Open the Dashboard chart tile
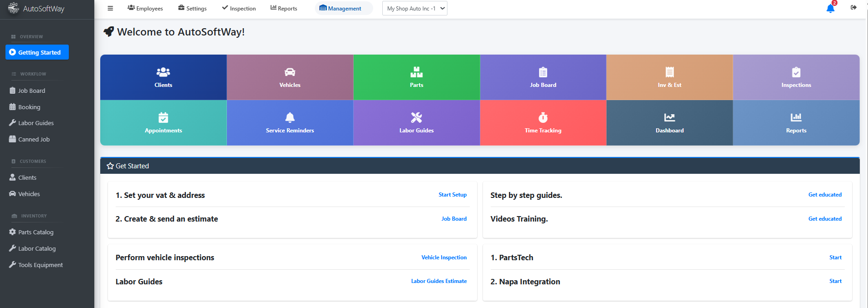 pyautogui.click(x=669, y=123)
